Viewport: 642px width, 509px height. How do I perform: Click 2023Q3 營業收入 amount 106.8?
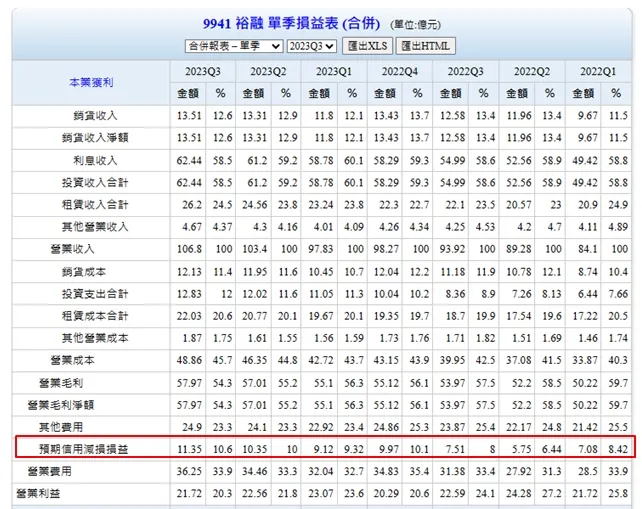pyautogui.click(x=189, y=249)
